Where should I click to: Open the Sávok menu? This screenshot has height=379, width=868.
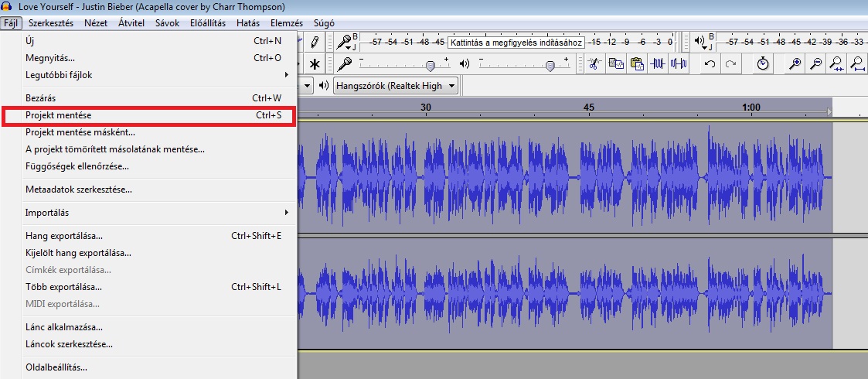pyautogui.click(x=168, y=23)
